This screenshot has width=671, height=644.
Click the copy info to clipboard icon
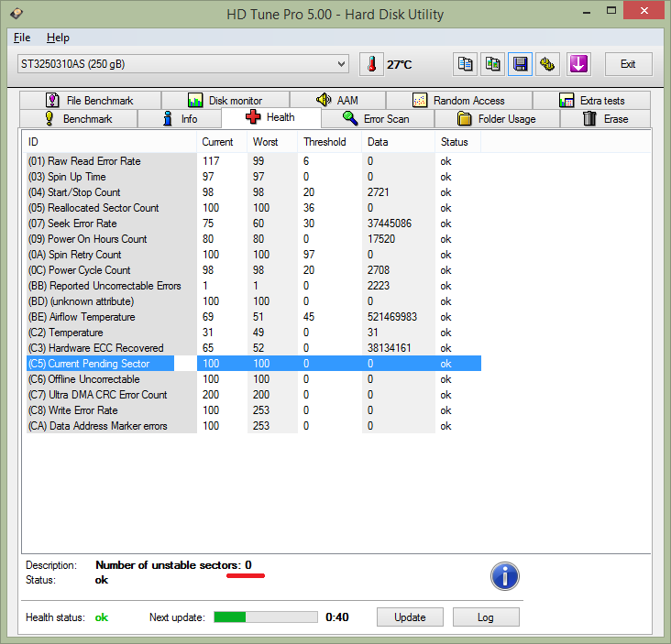465,64
